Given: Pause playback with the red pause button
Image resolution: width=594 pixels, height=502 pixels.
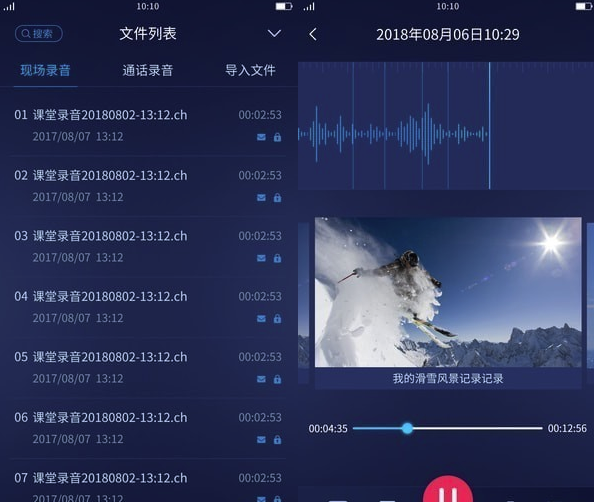Looking at the screenshot, I should pyautogui.click(x=448, y=489).
